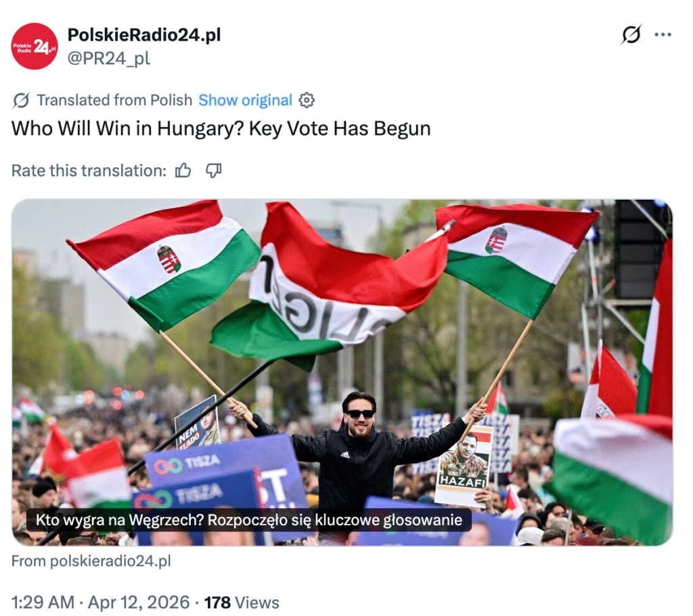The image size is (693, 616).
Task: Click 'From polskieradio24.pl' source link
Action: [91, 561]
